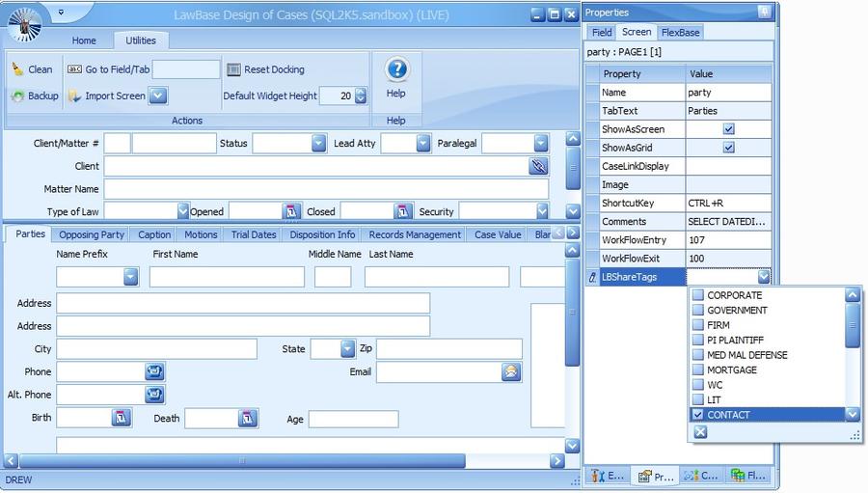Screen dimensions: 868x493
Task: Click the Backup button label
Action: coord(43,96)
